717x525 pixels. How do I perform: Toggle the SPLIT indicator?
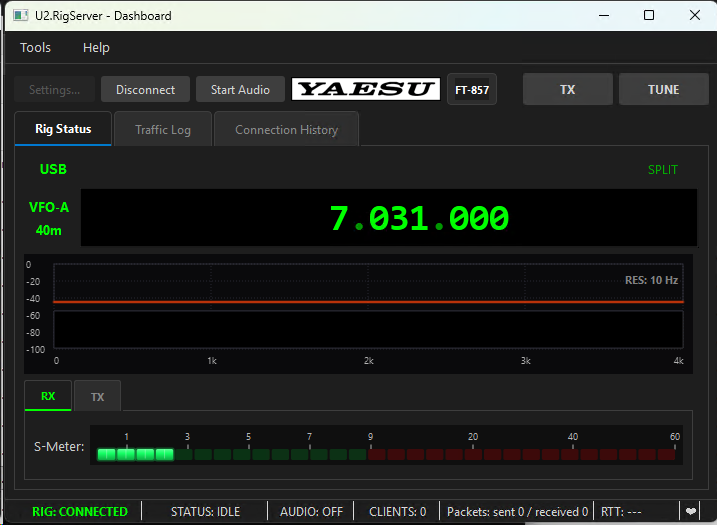click(x=663, y=170)
